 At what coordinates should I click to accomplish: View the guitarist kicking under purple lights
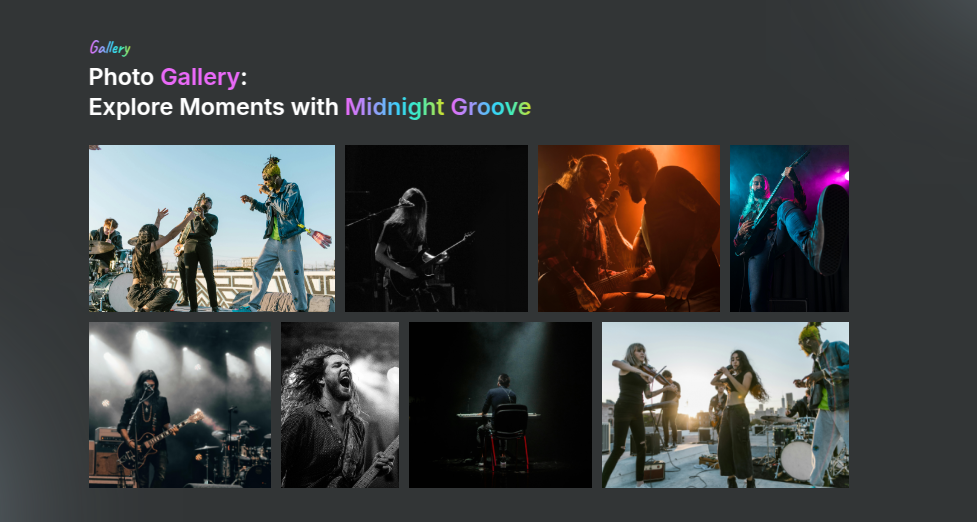click(789, 228)
